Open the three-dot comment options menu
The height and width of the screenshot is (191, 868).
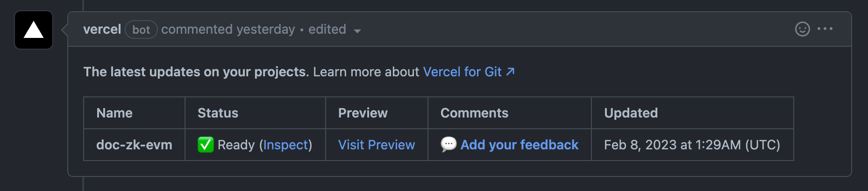tap(825, 29)
